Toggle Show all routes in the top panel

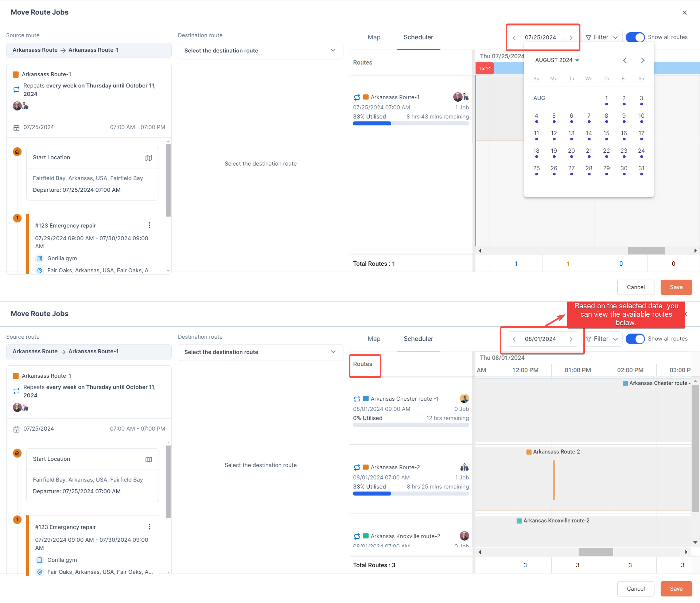coord(635,37)
